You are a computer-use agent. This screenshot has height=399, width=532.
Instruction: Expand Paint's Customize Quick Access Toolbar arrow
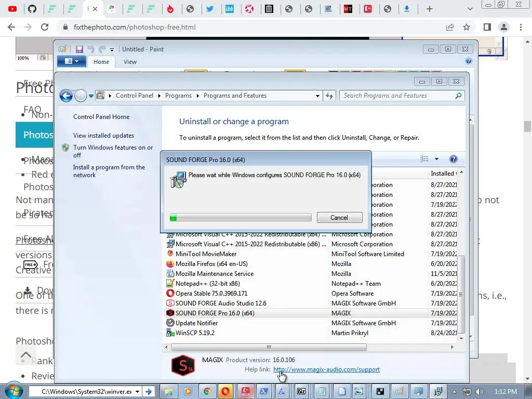coord(112,49)
